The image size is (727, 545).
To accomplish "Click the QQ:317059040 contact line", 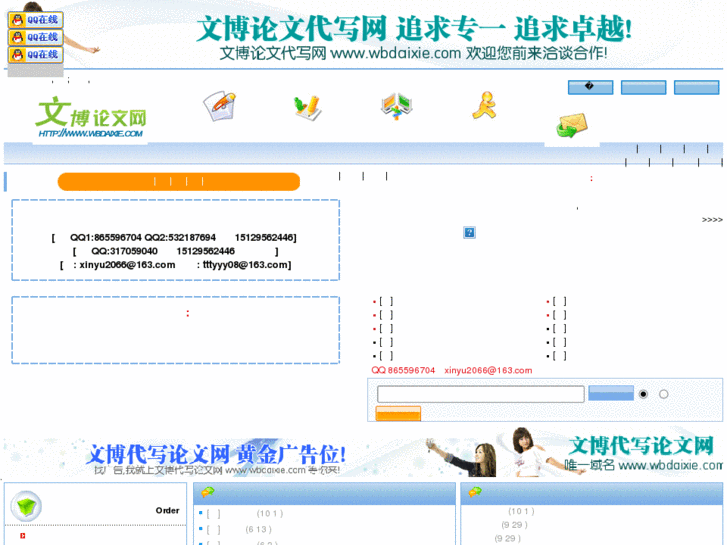I will coord(176,251).
